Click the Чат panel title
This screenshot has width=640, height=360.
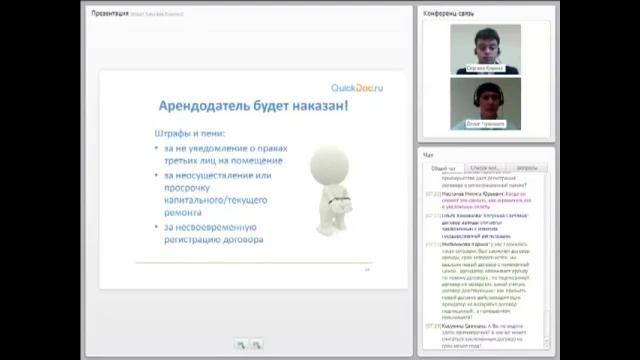(x=428, y=155)
